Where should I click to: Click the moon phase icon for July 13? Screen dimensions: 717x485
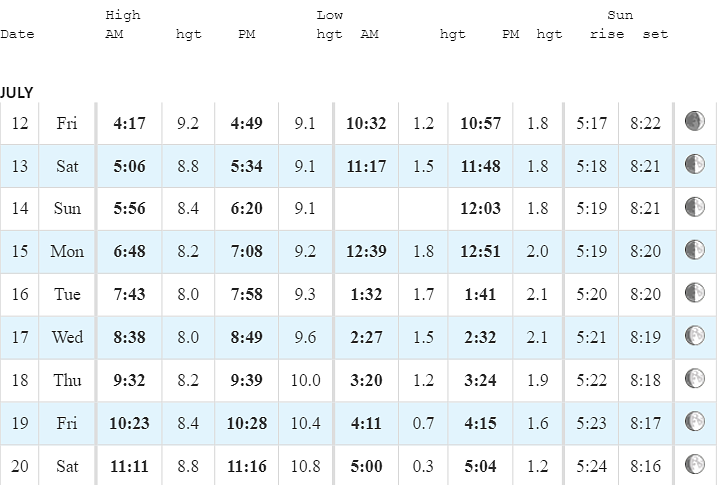coord(694,164)
